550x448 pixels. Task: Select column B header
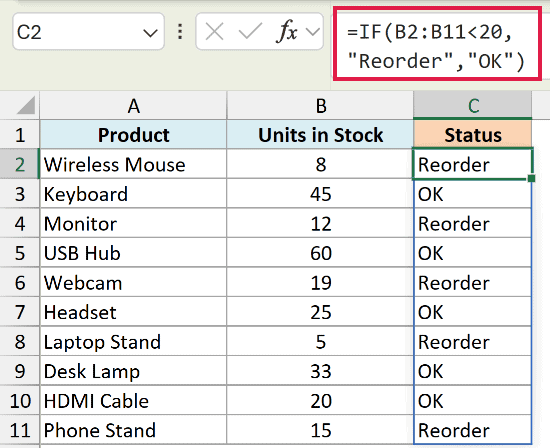point(320,106)
